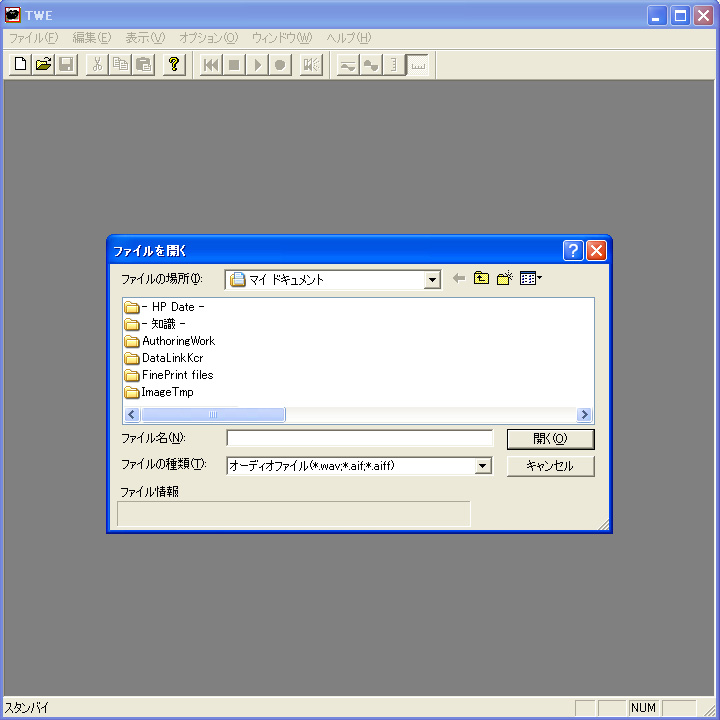Go up one folder level icon
The height and width of the screenshot is (720, 720).
click(481, 278)
